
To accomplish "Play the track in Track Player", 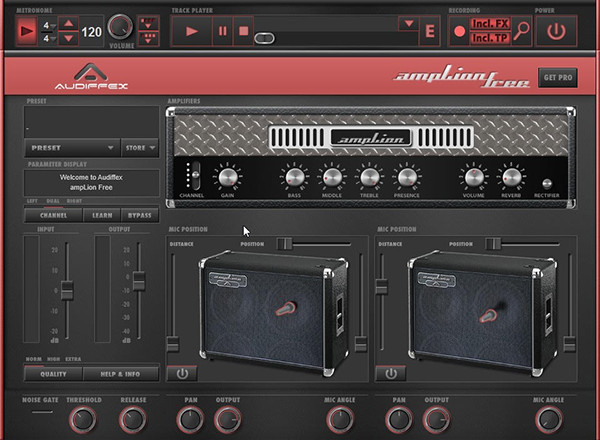I will (191, 31).
